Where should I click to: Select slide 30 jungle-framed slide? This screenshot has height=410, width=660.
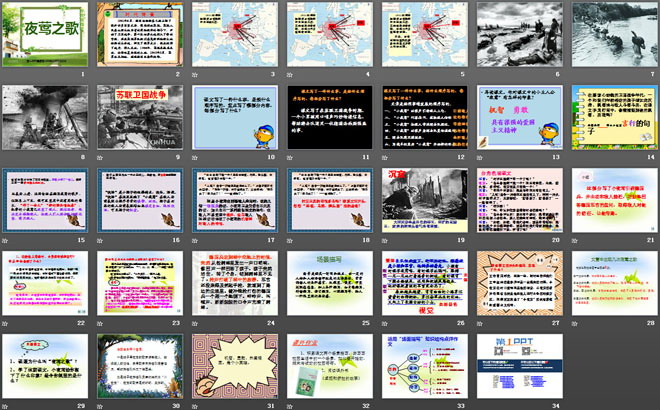click(x=140, y=366)
